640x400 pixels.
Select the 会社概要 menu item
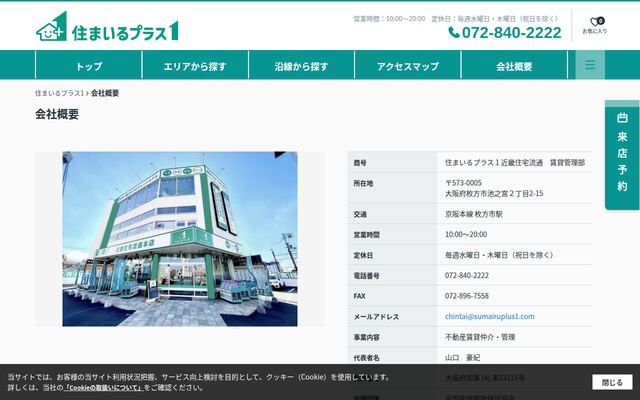(x=514, y=66)
